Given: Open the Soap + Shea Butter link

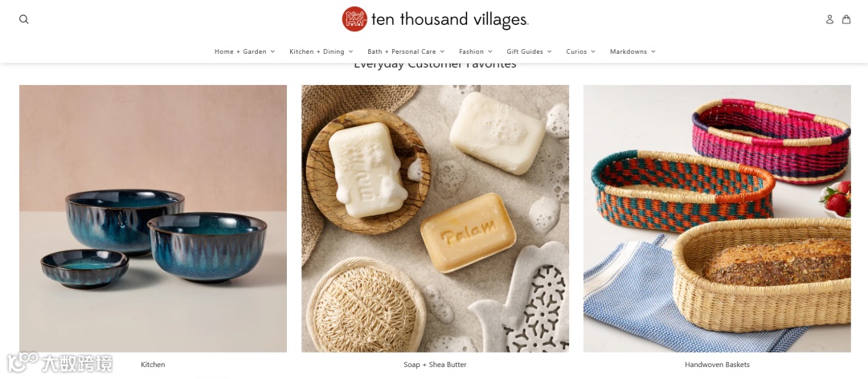Looking at the screenshot, I should pos(435,365).
